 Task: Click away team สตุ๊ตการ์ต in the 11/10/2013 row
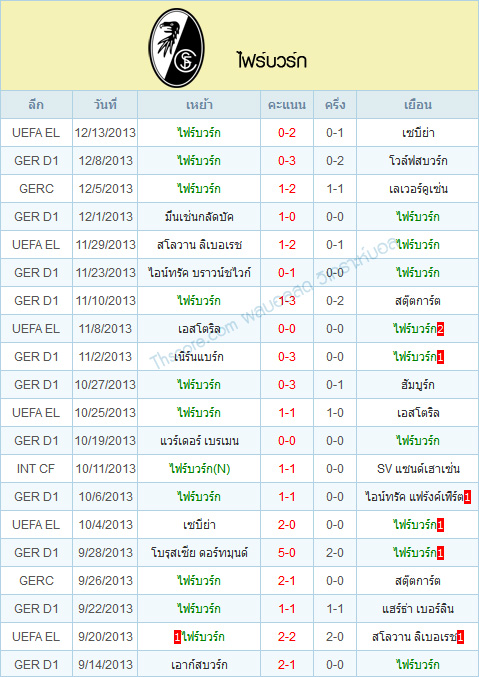[418, 301]
